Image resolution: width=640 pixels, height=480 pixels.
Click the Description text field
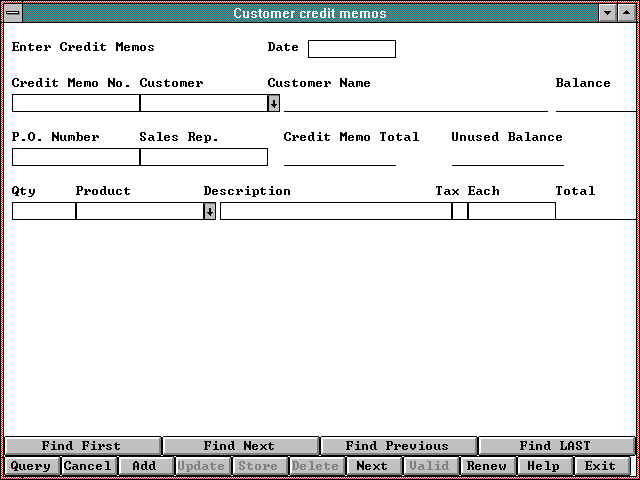coord(335,211)
